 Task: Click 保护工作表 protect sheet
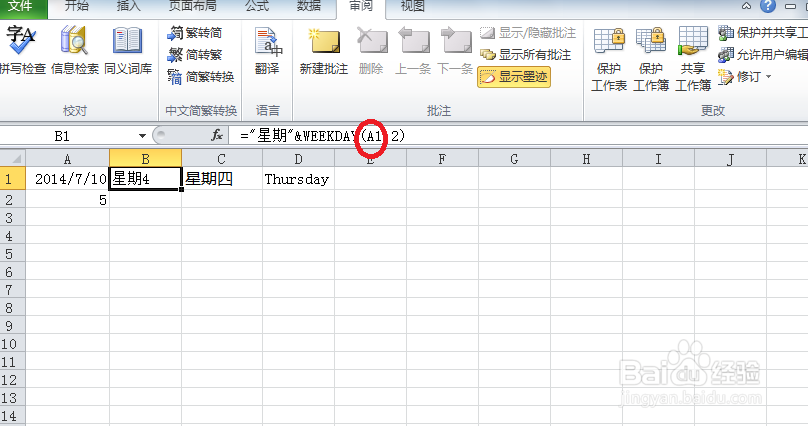pos(609,59)
